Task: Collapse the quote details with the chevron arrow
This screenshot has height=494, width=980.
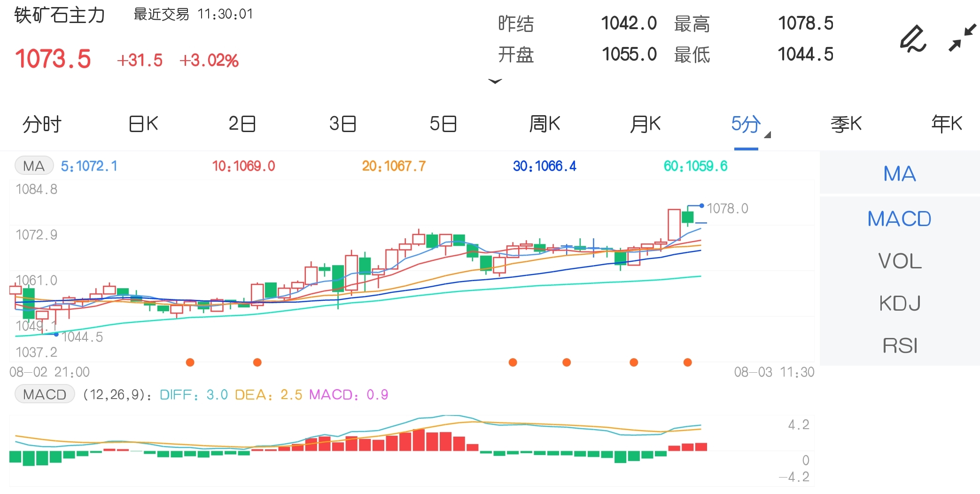Action: coord(495,82)
